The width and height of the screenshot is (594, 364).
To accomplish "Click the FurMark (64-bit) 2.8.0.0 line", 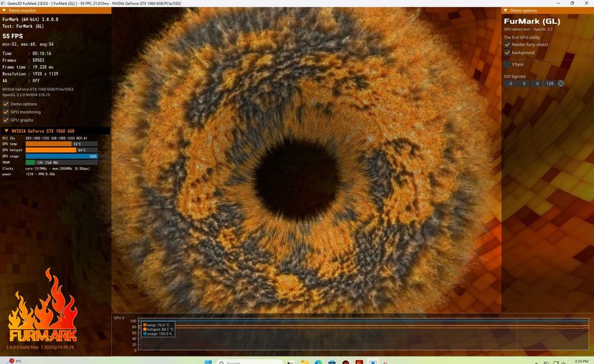I will point(30,20).
